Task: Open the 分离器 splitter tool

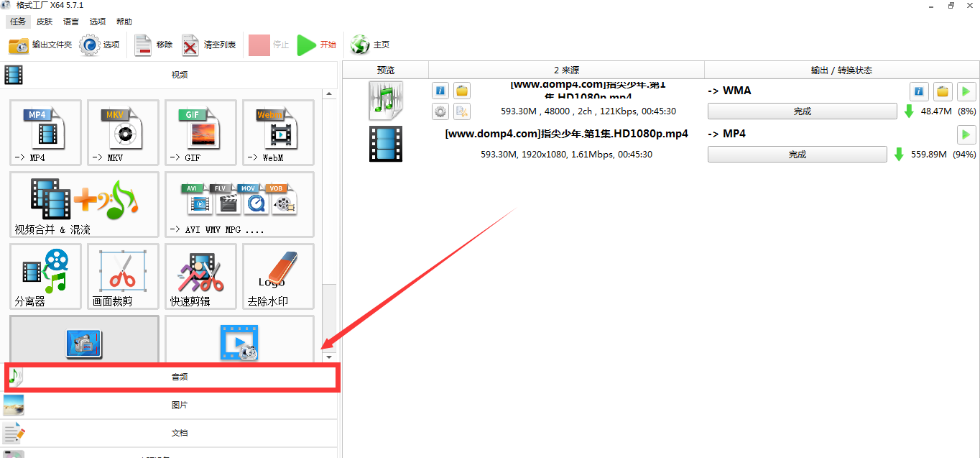Action: tap(45, 277)
